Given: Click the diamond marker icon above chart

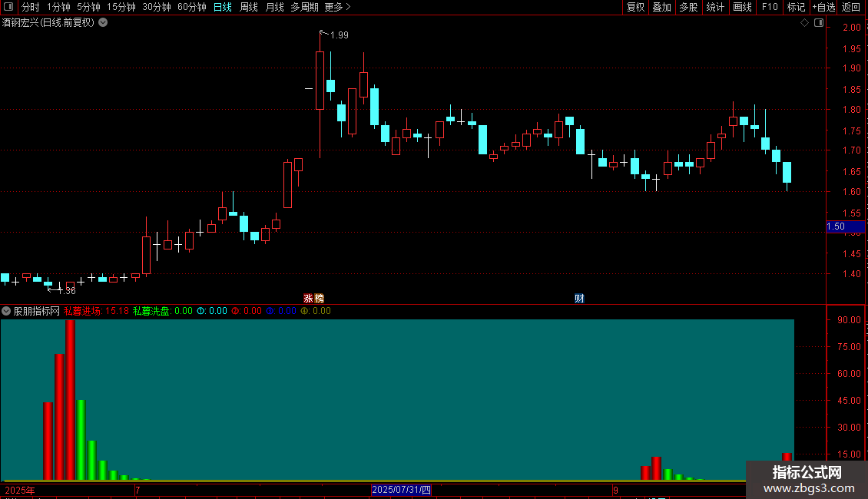Looking at the screenshot, I should (x=805, y=23).
